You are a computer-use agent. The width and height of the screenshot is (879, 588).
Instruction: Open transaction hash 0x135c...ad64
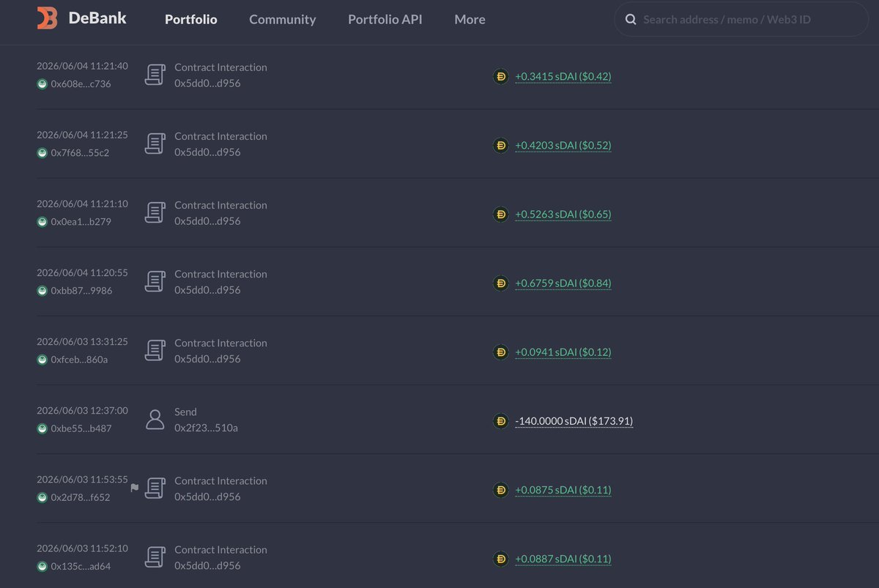tap(81, 566)
